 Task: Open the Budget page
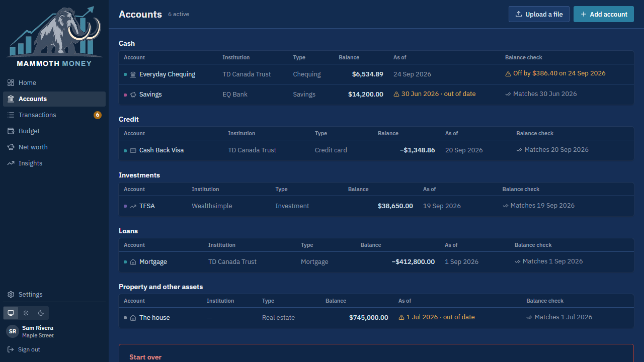54,131
